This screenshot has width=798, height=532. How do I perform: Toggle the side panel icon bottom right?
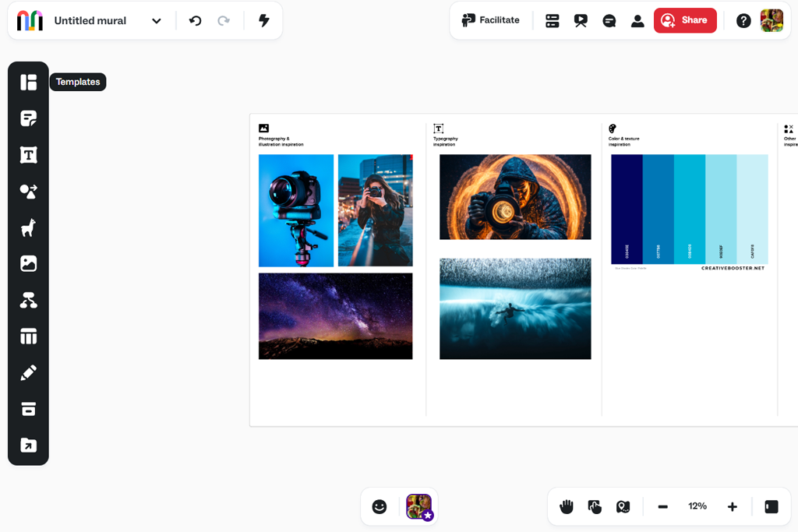pos(772,506)
